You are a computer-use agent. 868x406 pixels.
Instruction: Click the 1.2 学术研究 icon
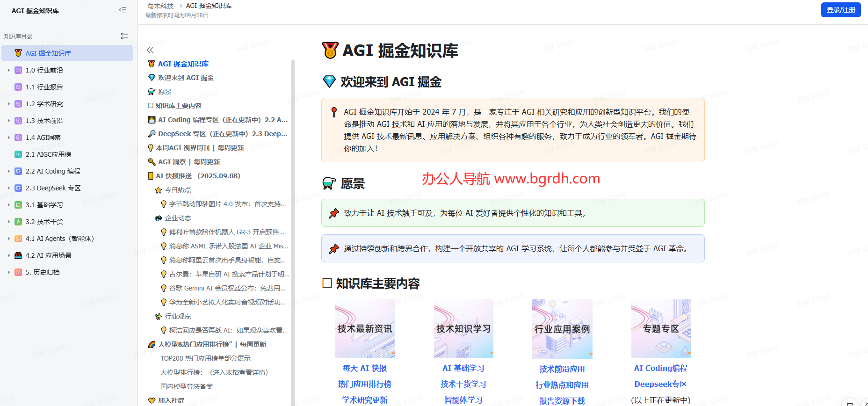coord(18,104)
